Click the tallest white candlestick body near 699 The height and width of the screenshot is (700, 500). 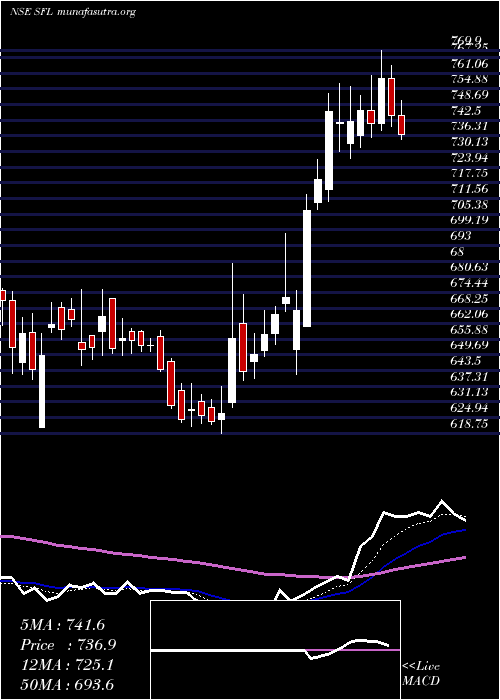click(x=307, y=268)
